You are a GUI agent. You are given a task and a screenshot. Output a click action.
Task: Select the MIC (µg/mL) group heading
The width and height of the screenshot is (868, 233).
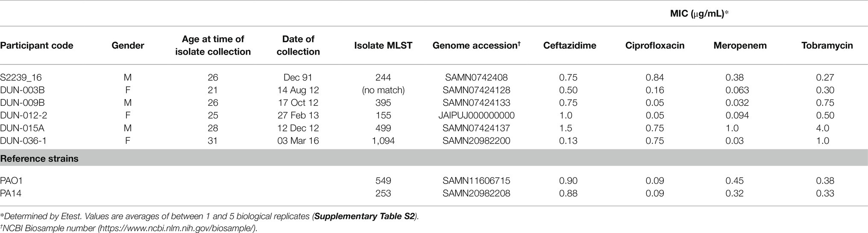pos(699,14)
